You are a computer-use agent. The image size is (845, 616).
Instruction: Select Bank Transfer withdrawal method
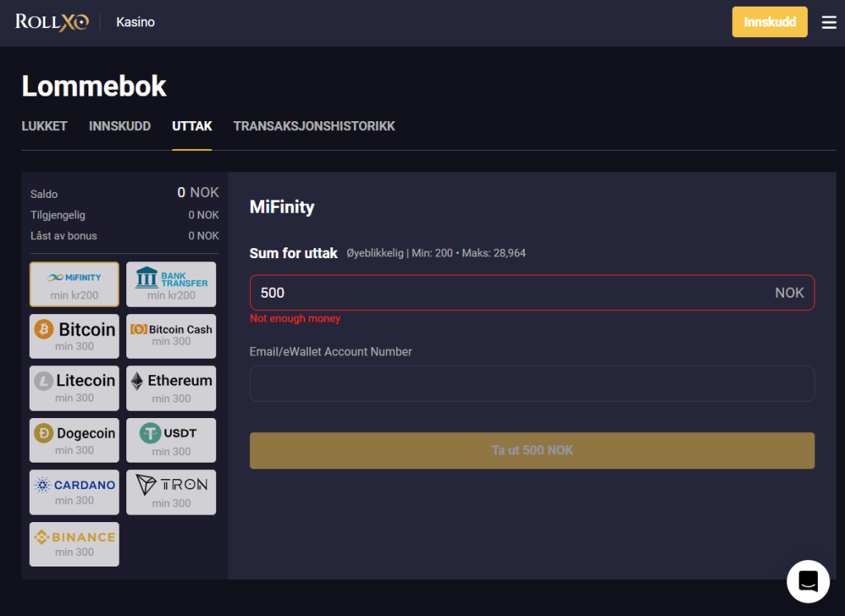pos(171,284)
